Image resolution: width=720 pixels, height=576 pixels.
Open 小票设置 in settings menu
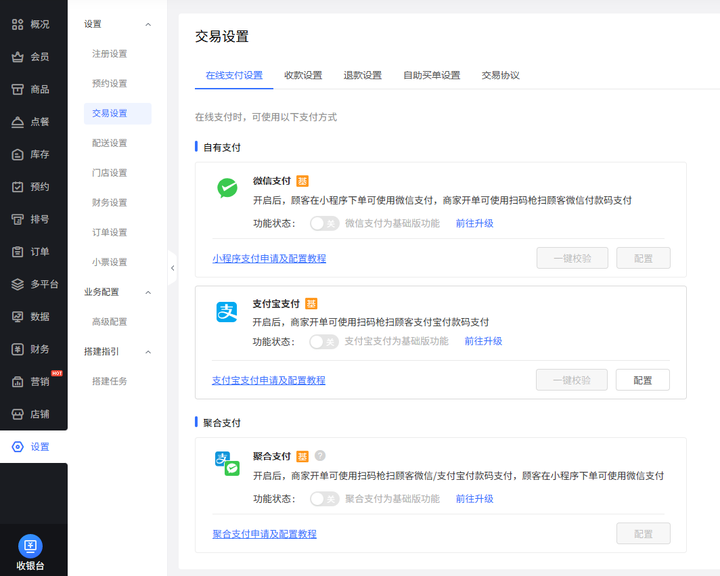[109, 262]
